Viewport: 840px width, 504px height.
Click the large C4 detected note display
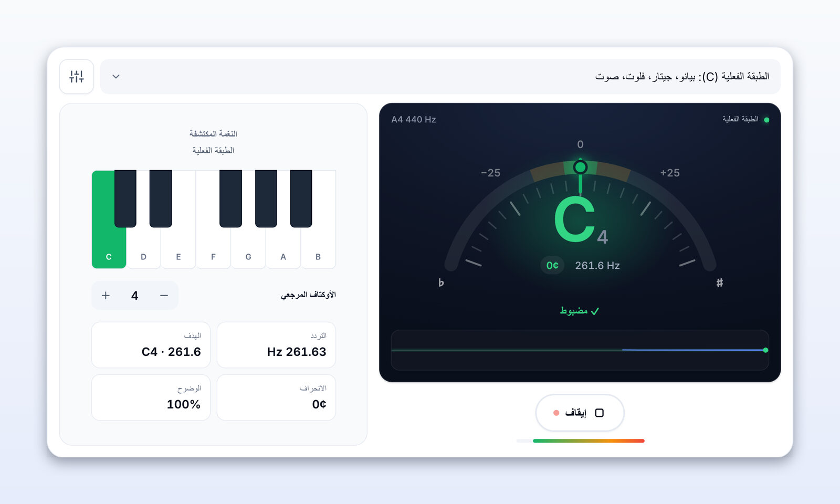click(580, 220)
